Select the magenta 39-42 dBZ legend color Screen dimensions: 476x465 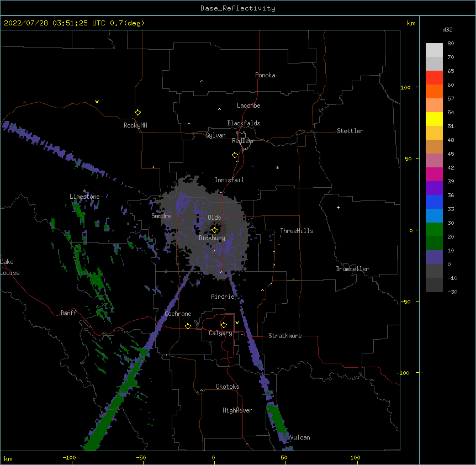434,174
